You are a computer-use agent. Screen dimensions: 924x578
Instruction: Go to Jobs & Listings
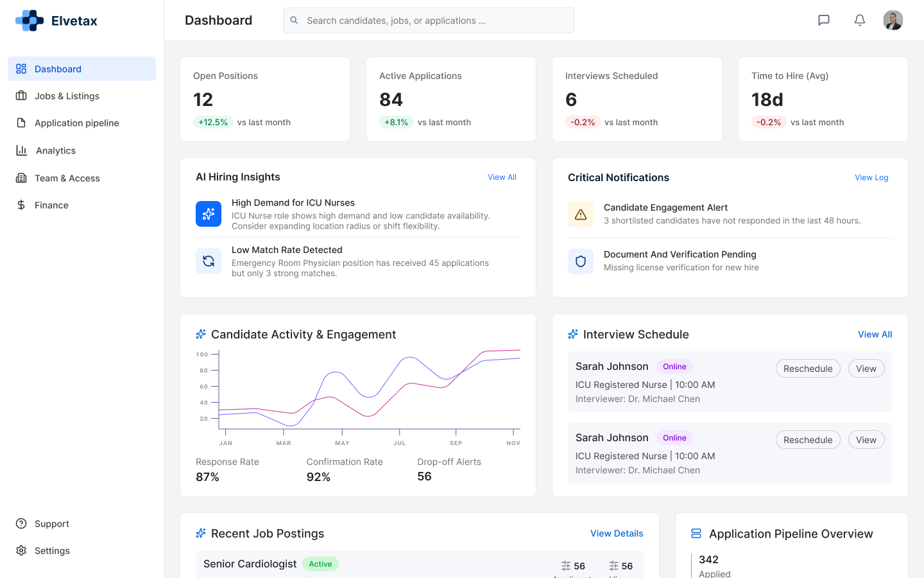(67, 96)
